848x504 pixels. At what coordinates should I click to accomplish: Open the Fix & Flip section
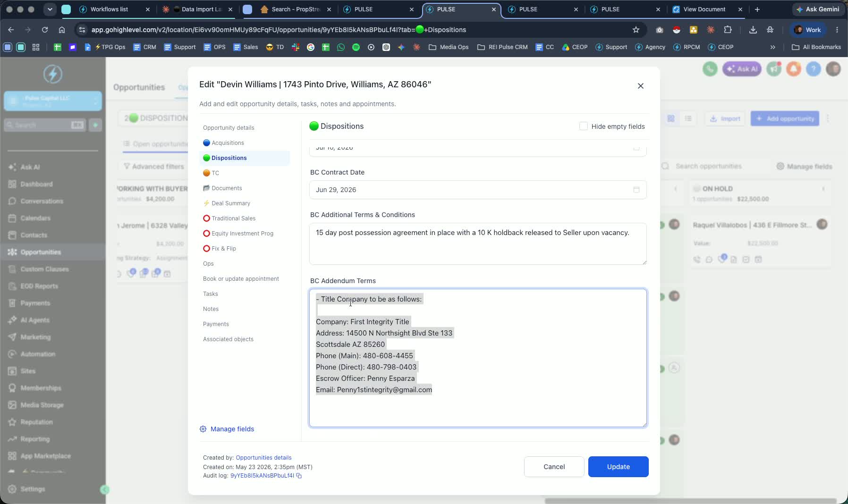tap(220, 249)
